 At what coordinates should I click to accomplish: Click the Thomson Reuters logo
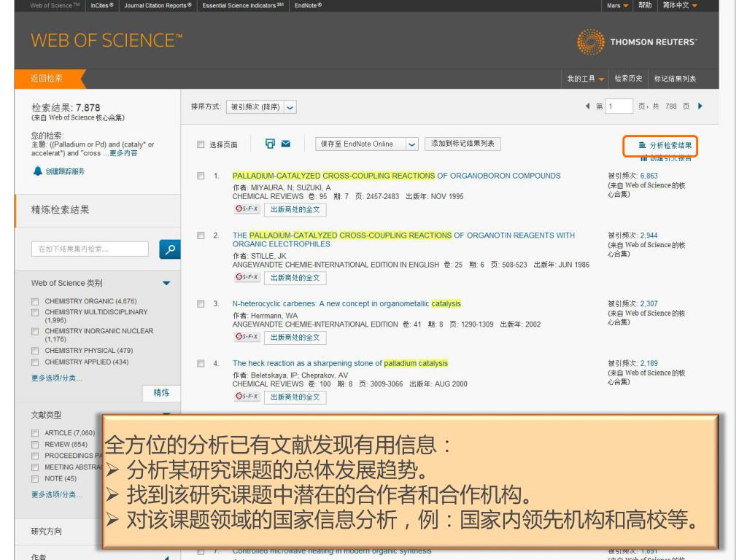coord(636,42)
